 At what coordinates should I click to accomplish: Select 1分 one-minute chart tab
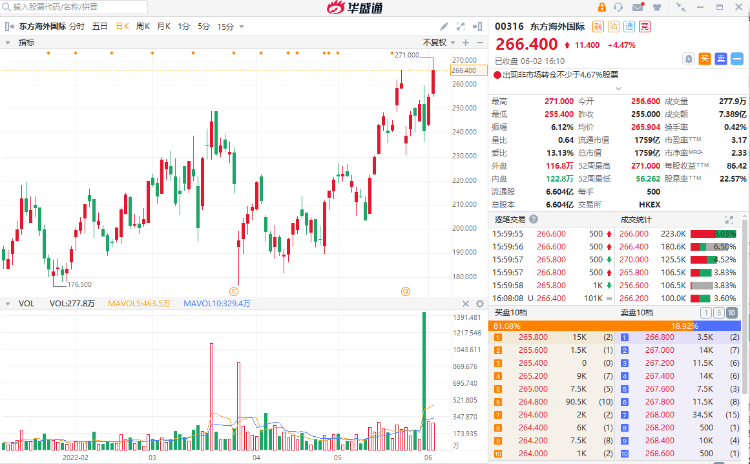[x=184, y=26]
